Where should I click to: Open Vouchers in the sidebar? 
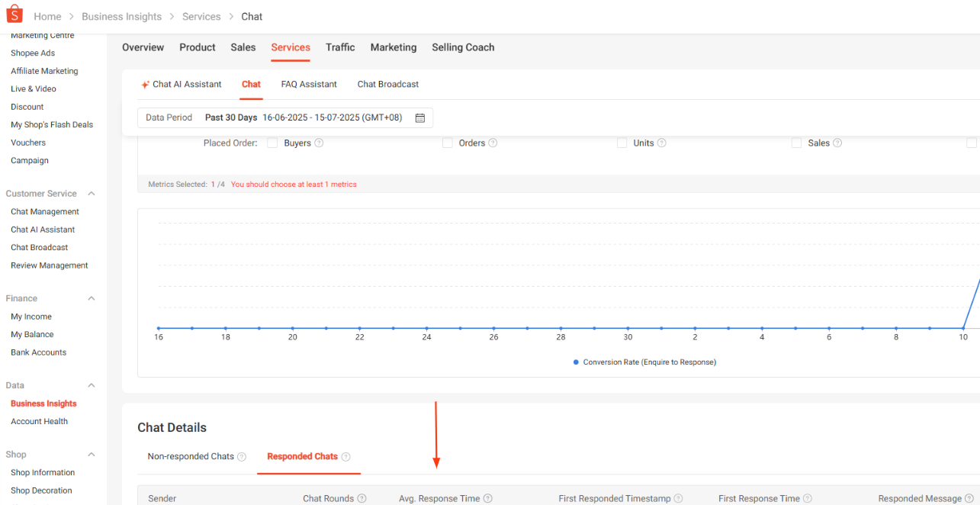28,143
